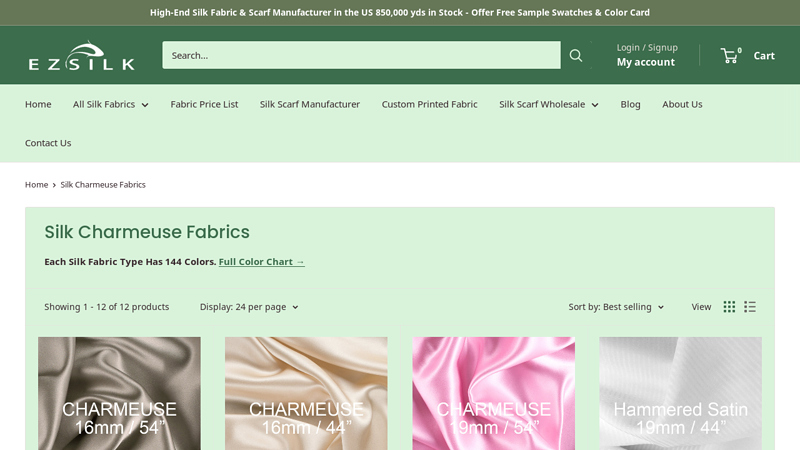Expand Silk Scarf Wholesale menu
Image resolution: width=800 pixels, height=450 pixels.
click(x=548, y=104)
